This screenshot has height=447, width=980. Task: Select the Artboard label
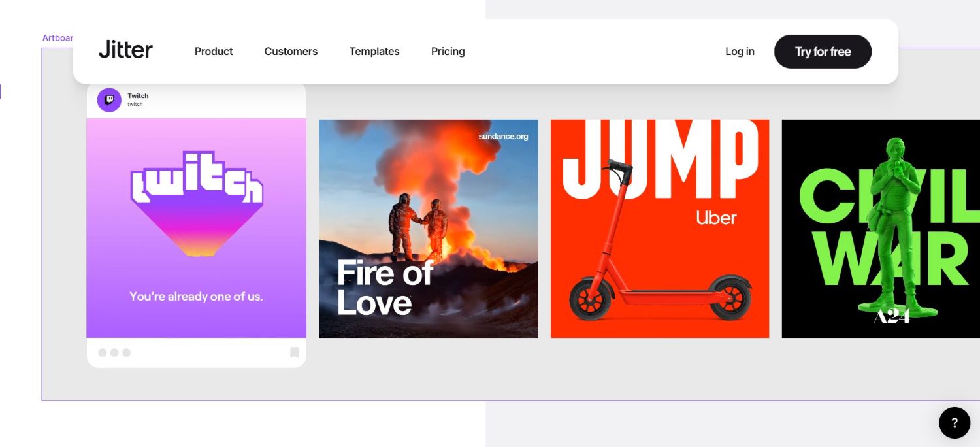(57, 38)
